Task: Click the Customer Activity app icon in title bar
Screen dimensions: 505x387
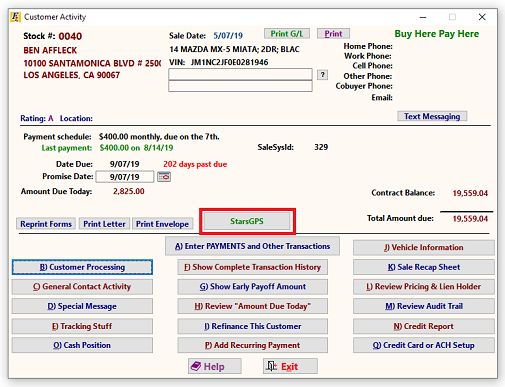Action: 15,17
